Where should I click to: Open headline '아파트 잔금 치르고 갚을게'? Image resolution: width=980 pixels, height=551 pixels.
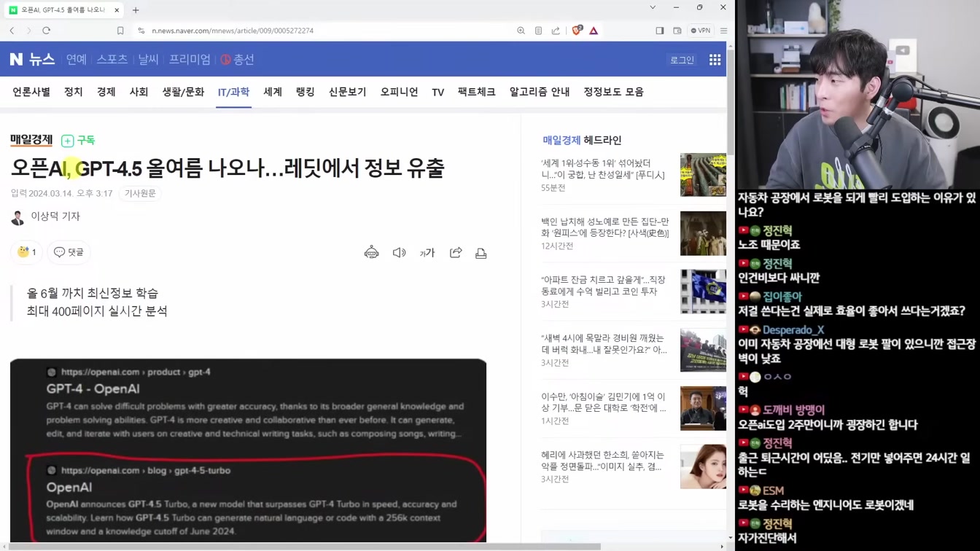604,286
